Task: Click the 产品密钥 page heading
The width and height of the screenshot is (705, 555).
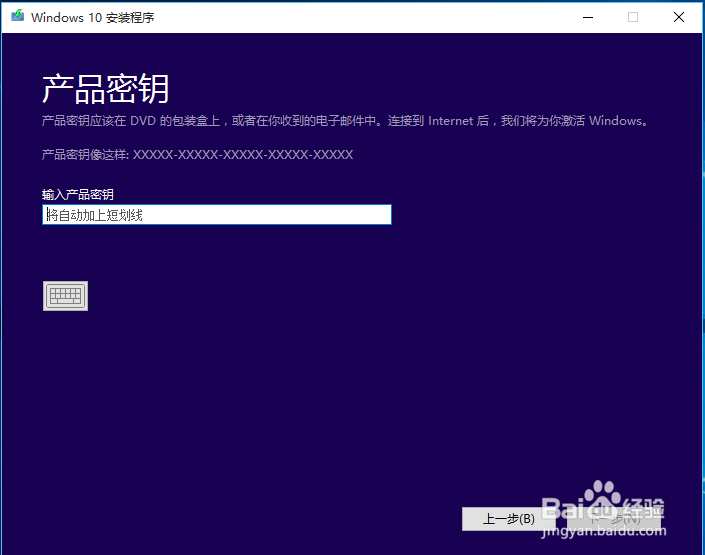Action: tap(106, 89)
